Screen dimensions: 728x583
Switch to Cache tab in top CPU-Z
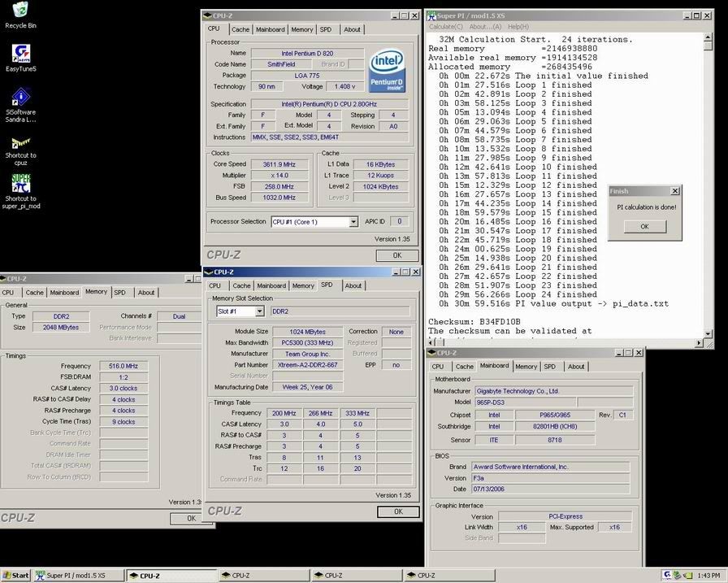tap(240, 29)
